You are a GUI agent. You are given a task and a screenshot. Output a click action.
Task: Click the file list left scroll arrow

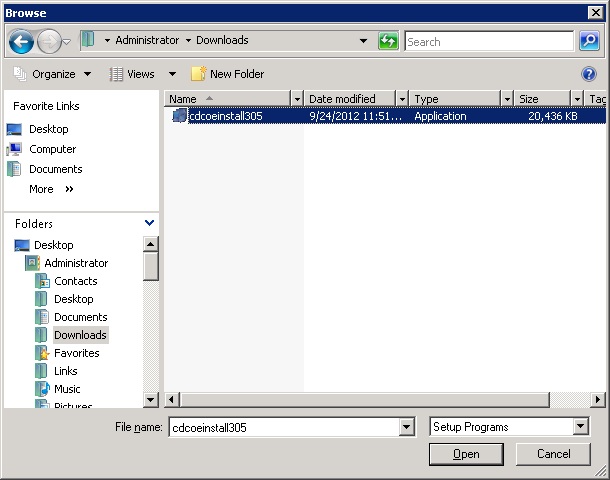[x=172, y=399]
